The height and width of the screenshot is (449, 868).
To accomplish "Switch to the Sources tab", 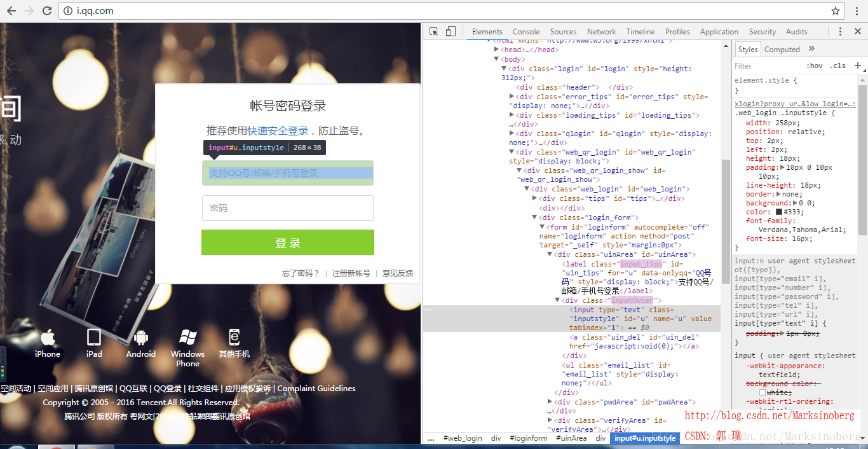I will click(563, 32).
